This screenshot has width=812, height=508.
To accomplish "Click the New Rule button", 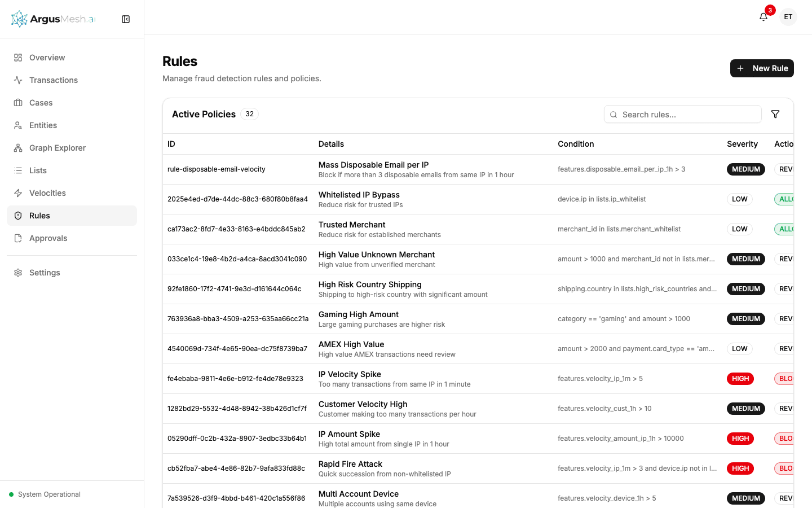I will (x=762, y=68).
